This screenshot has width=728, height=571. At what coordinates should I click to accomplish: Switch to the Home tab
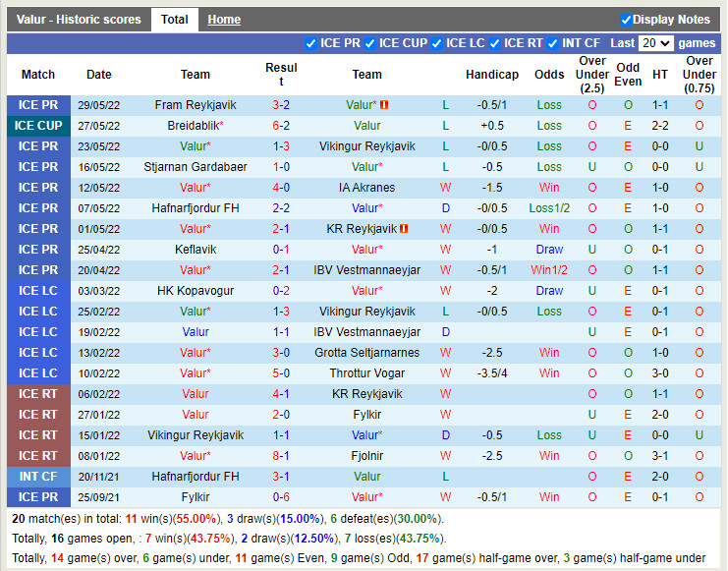224,20
